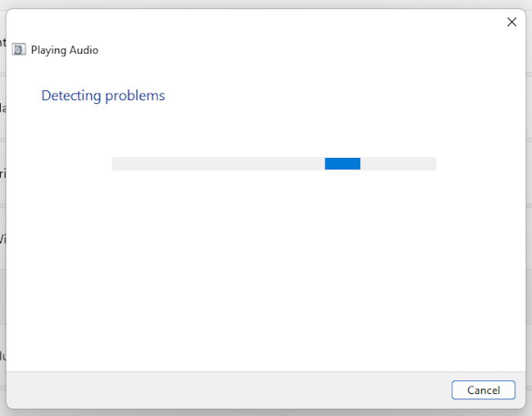The image size is (532, 416).
Task: Click the Playing Audio speaker icon
Action: pyautogui.click(x=19, y=49)
